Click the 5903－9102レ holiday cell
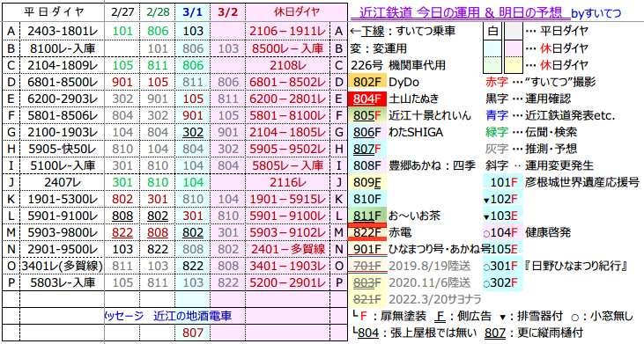This screenshot has height=344, width=644. (288, 232)
